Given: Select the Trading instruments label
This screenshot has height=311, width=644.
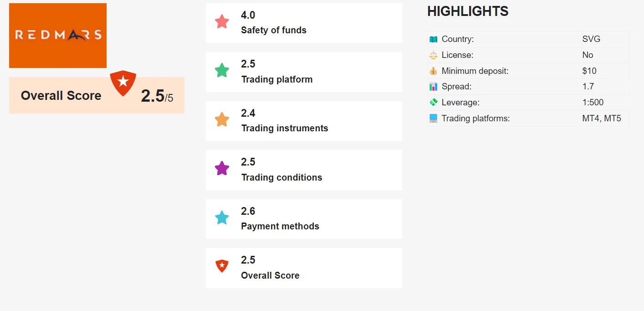Looking at the screenshot, I should pos(285,128).
